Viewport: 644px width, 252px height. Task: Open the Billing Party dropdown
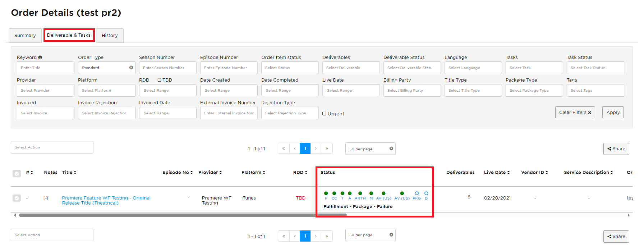412,90
